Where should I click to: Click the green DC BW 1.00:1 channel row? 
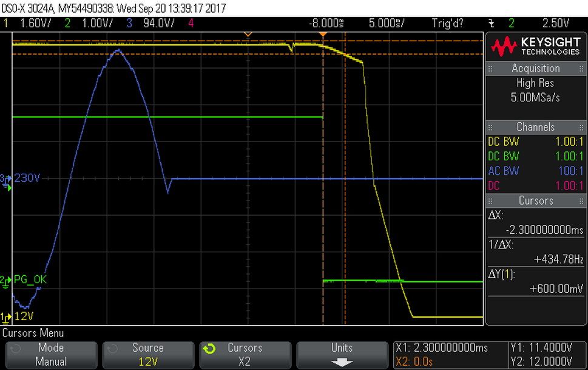tap(535, 156)
